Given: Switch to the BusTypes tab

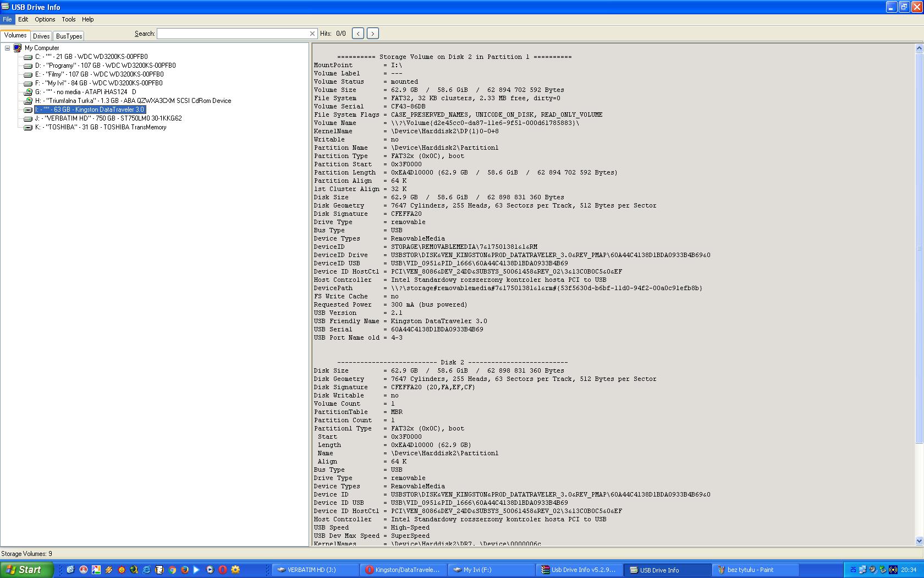Looking at the screenshot, I should 69,36.
